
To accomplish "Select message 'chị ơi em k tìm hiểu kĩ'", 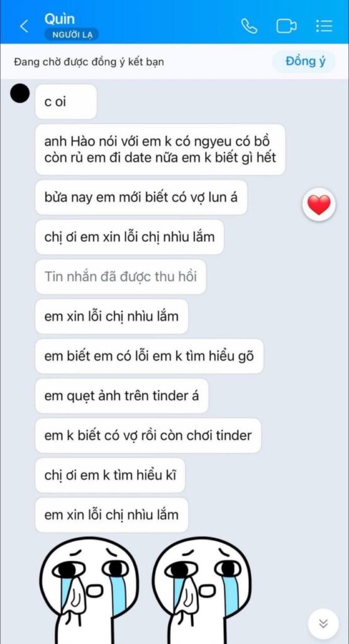I will [x=110, y=475].
